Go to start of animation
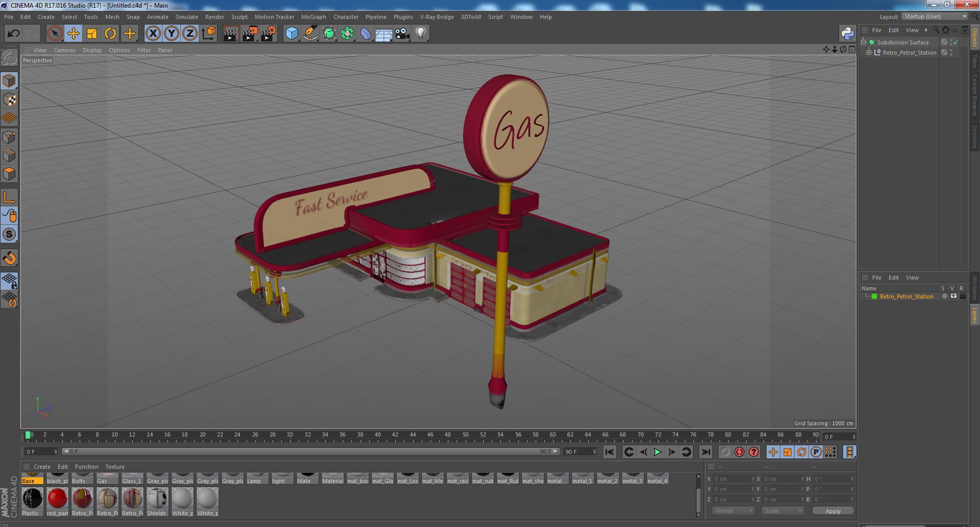 tap(609, 452)
